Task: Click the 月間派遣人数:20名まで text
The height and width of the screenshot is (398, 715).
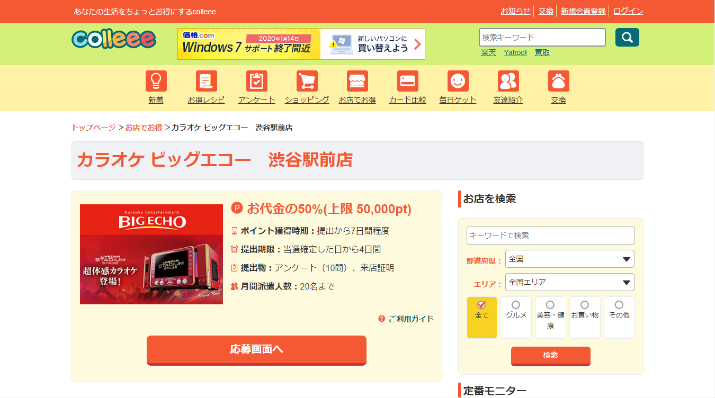Action: pos(287,287)
